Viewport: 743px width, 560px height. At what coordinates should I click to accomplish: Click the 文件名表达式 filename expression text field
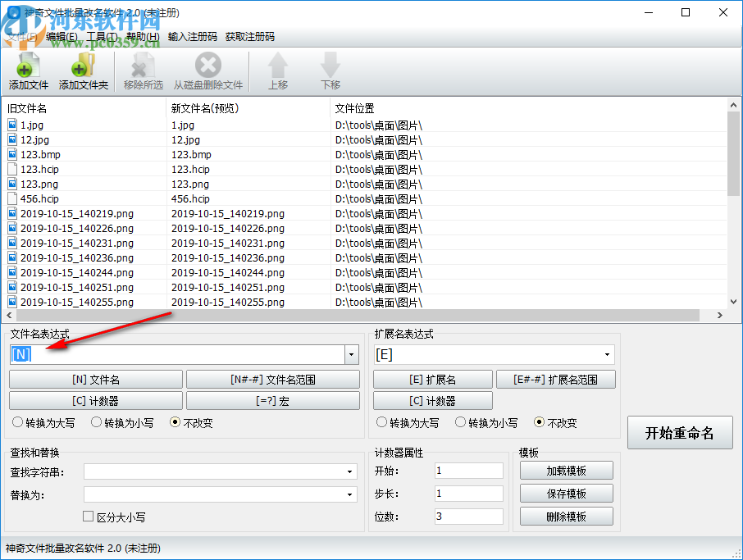point(177,354)
